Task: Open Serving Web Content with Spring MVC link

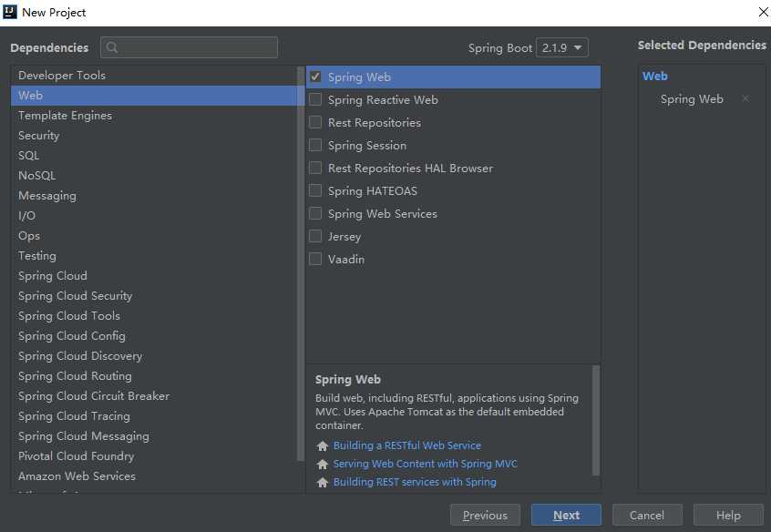Action: tap(426, 464)
